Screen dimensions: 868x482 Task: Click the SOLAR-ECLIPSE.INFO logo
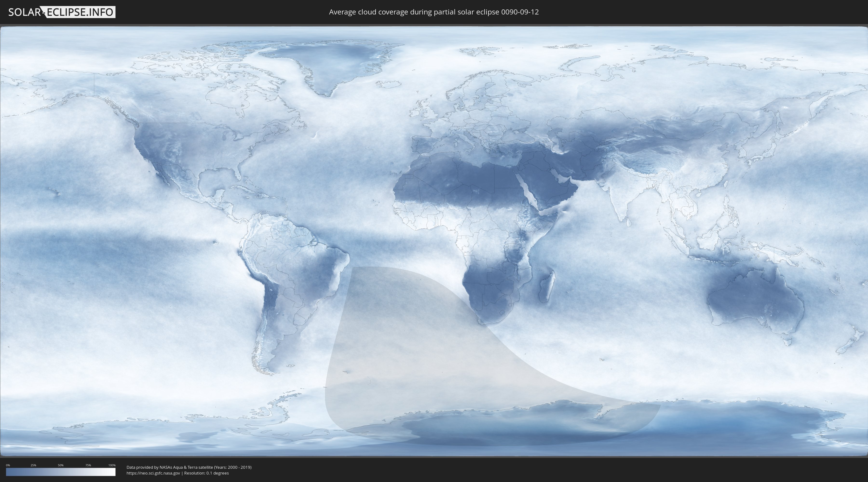coord(62,12)
